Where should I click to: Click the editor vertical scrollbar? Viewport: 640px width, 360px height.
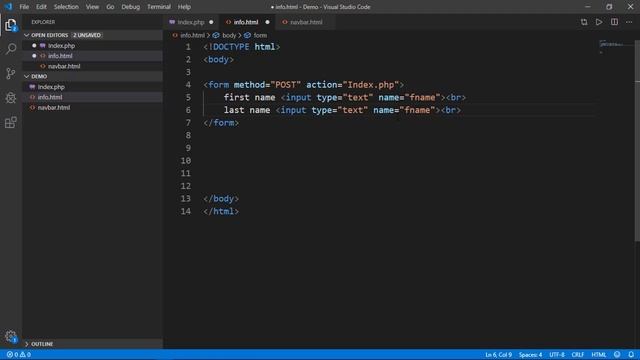637,141
